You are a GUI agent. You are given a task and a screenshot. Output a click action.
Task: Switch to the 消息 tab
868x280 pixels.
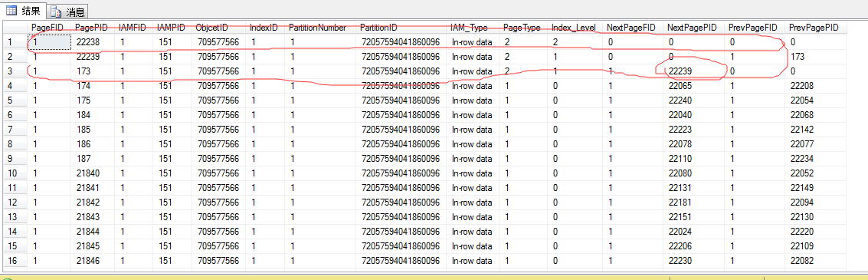coord(68,12)
